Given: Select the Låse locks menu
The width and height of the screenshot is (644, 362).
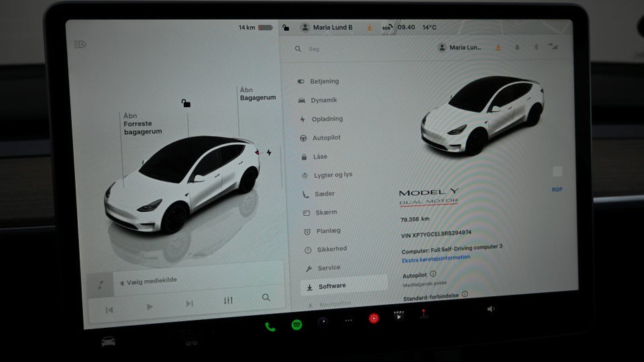Looking at the screenshot, I should click(314, 157).
